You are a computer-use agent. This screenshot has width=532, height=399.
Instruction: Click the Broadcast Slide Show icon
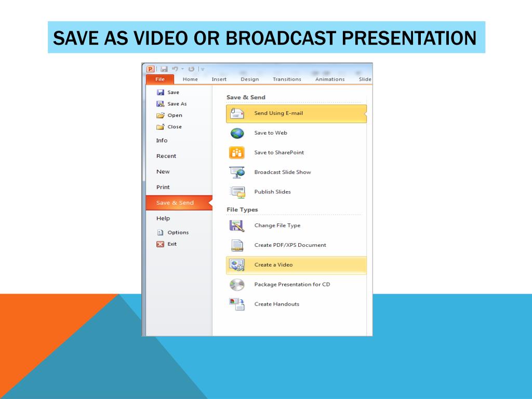[x=237, y=172]
